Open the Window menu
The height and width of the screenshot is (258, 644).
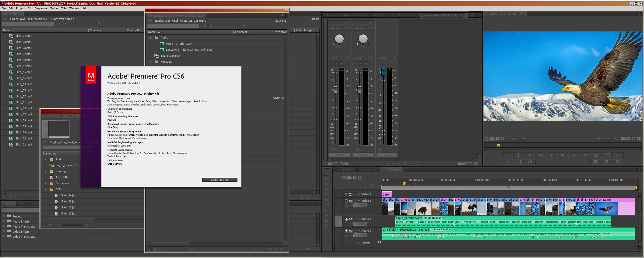74,8
